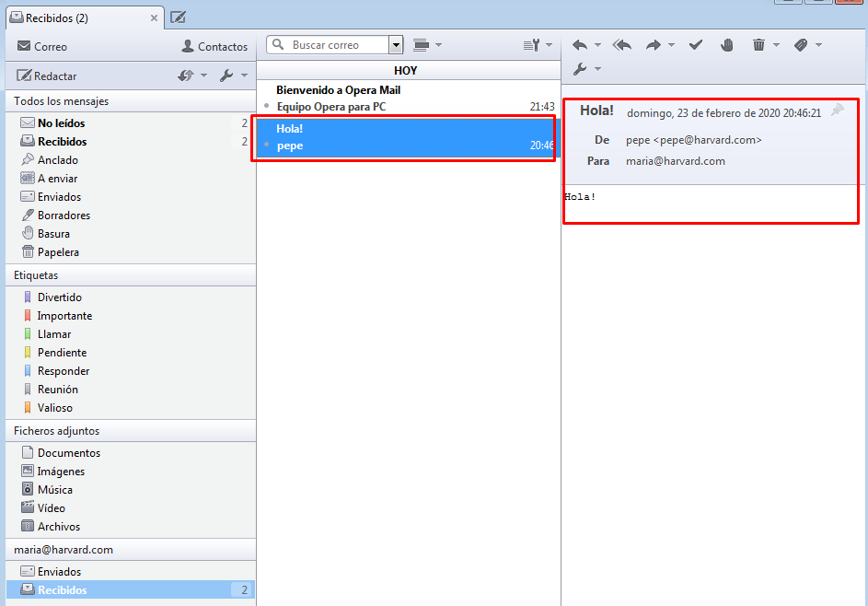Select the Importante label
This screenshot has height=606, width=868.
coord(64,316)
